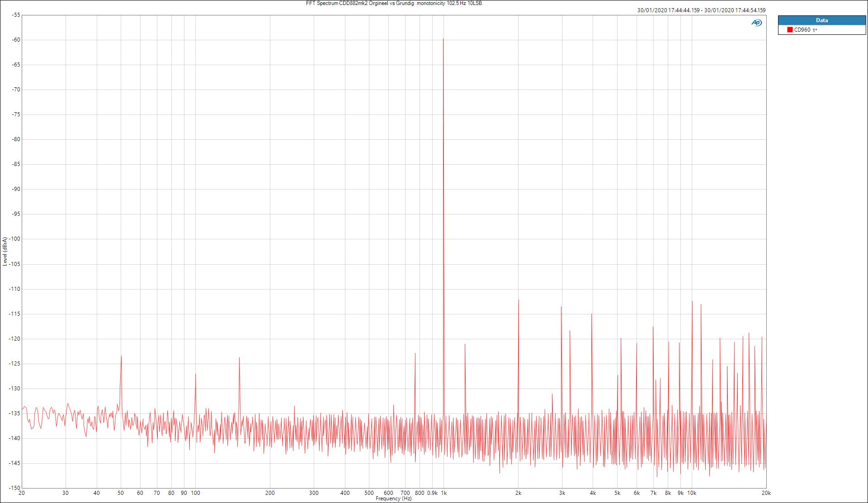Click the 100 tick label on frequency axis

(x=195, y=493)
